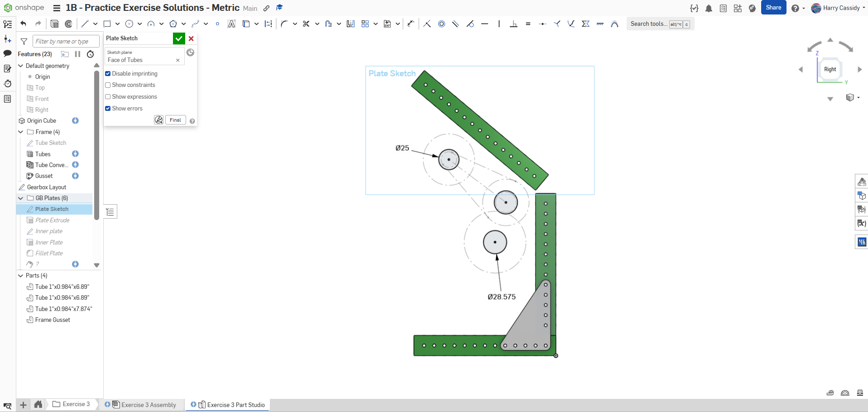
Task: Accept the Plate Sketch with green checkmark
Action: 179,38
